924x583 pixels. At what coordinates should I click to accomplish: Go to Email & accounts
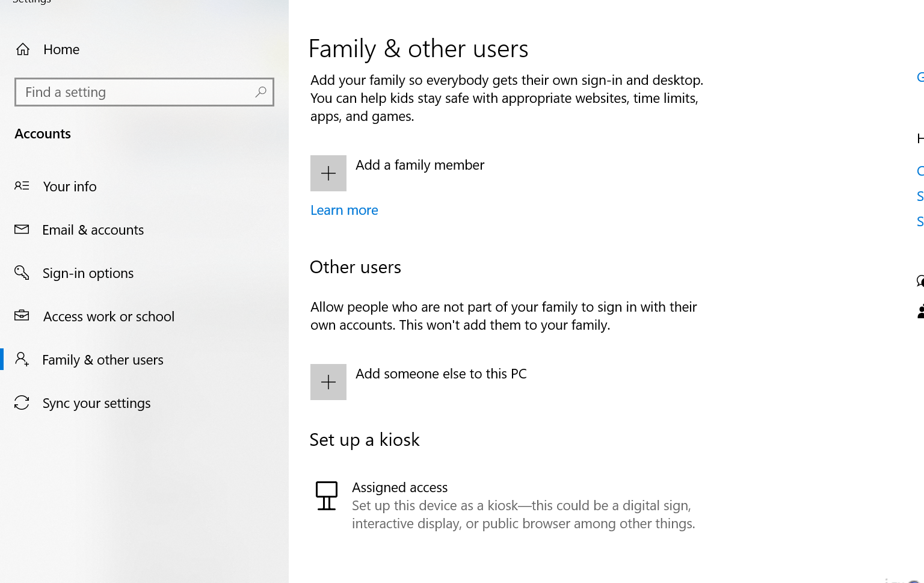pos(93,230)
